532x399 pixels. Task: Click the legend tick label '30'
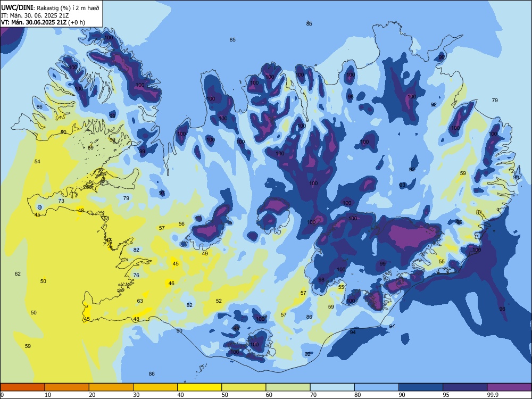[x=136, y=395]
